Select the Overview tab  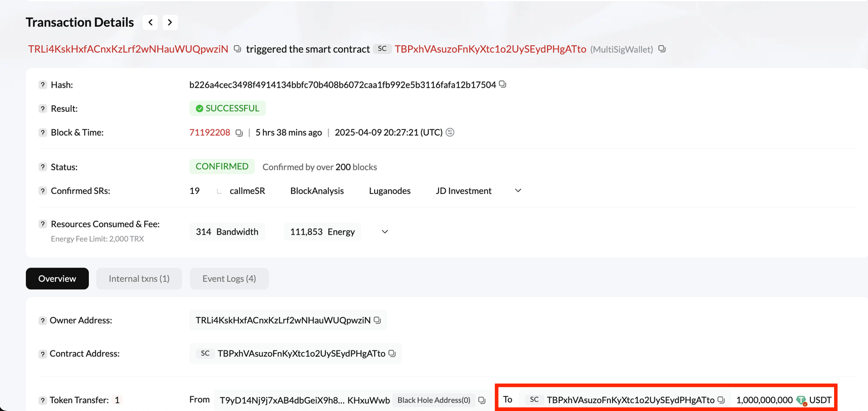[57, 278]
